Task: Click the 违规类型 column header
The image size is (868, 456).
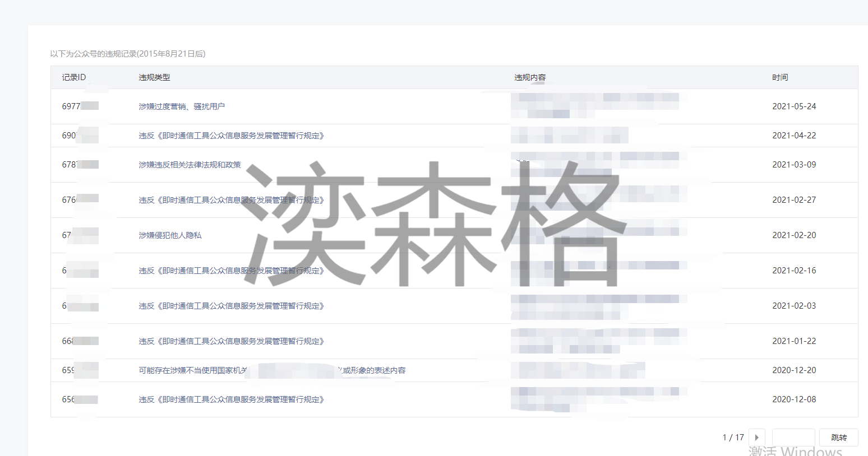Action: point(154,77)
